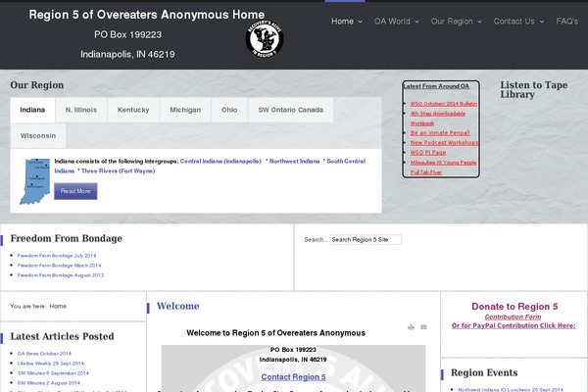The height and width of the screenshot is (392, 588).
Task: Click the Latest From Around OA heading
Action: (x=436, y=86)
